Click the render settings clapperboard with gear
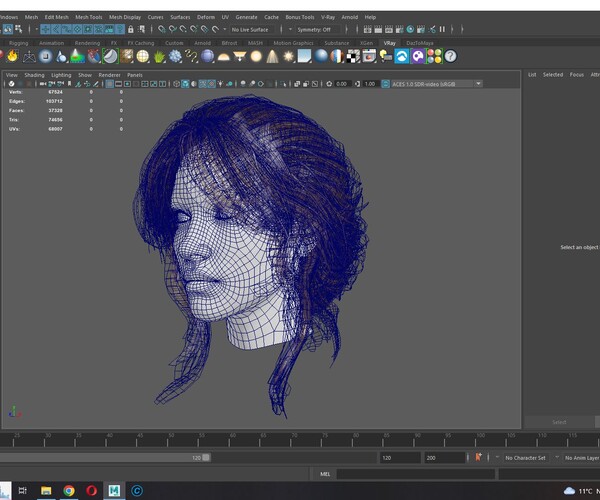This screenshot has width=600, height=500. [399, 29]
